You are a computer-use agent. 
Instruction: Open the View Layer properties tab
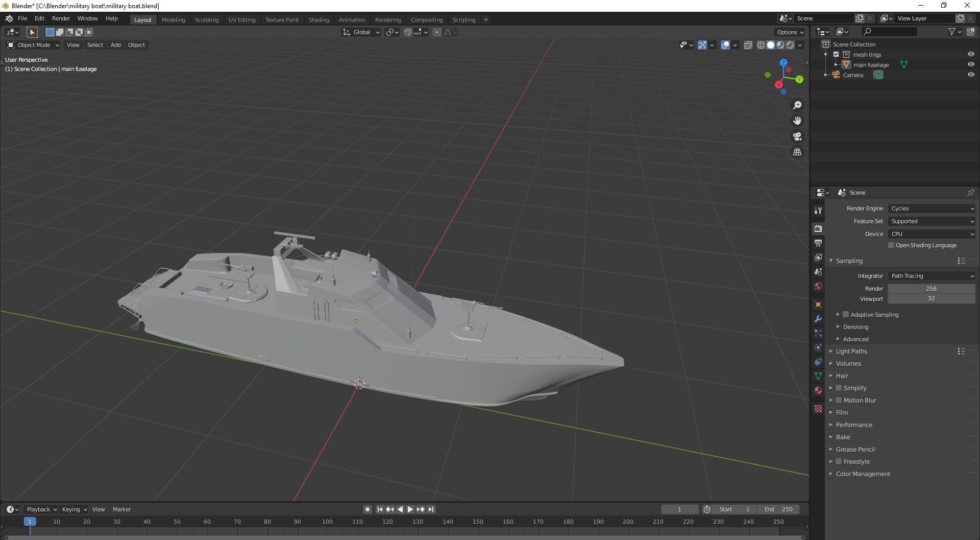click(818, 257)
